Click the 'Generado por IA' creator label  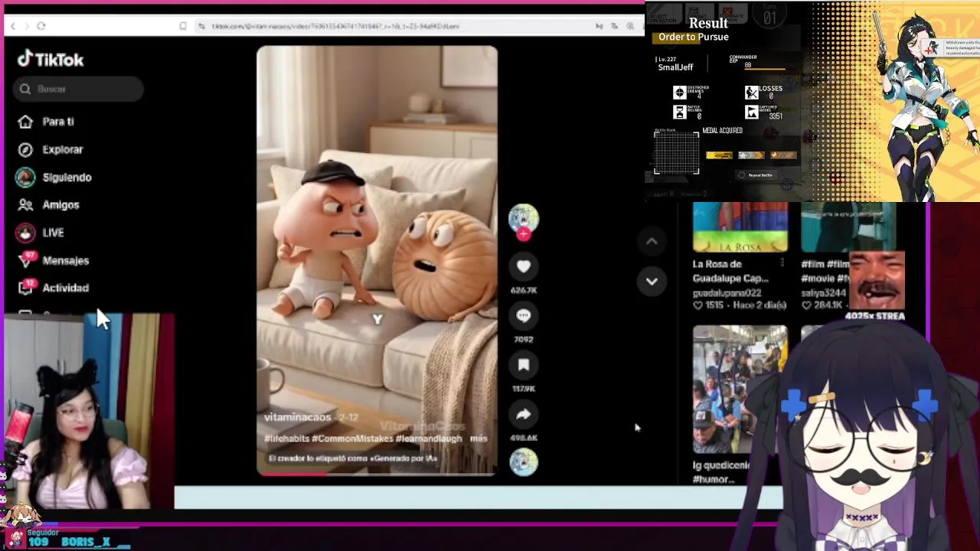tap(353, 458)
